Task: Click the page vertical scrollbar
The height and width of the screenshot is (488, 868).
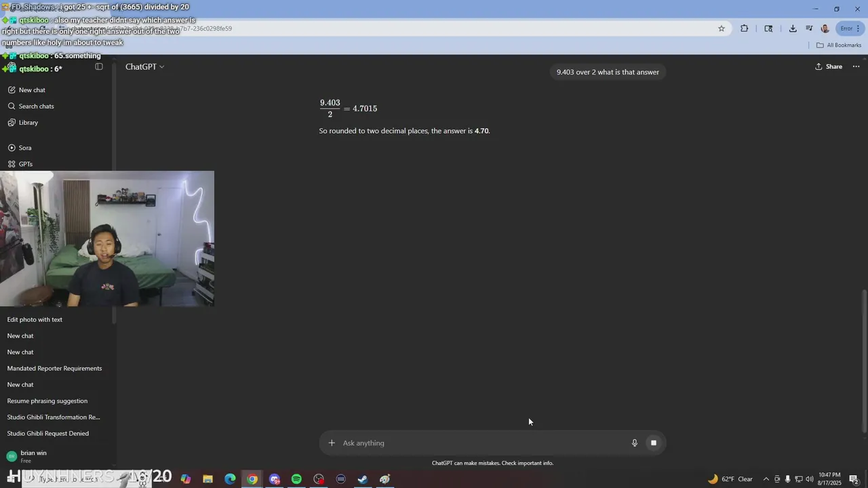Action: tap(864, 361)
